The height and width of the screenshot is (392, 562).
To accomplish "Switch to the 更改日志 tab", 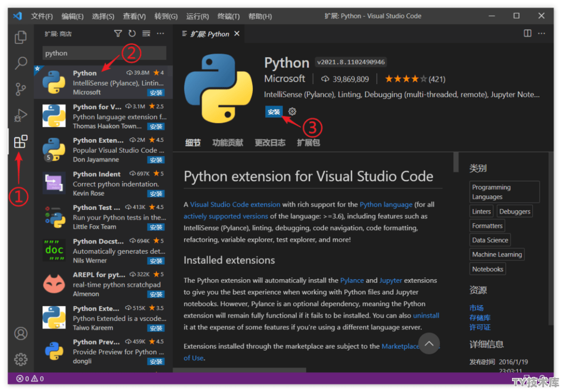I will (270, 143).
